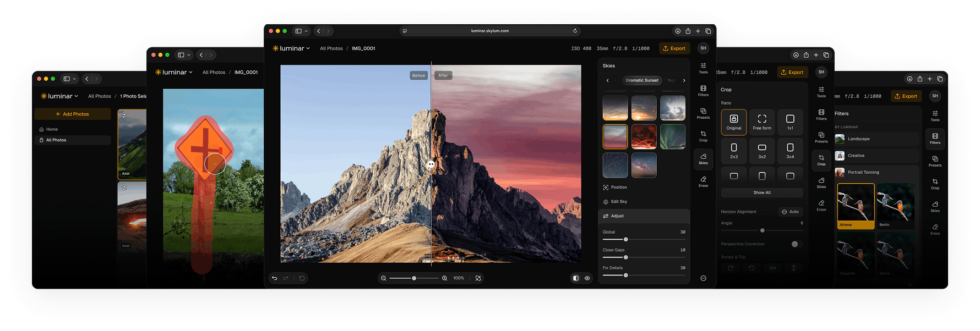The height and width of the screenshot is (331, 980).
Task: Adjust the Close Gaps slider
Action: pyautogui.click(x=644, y=257)
